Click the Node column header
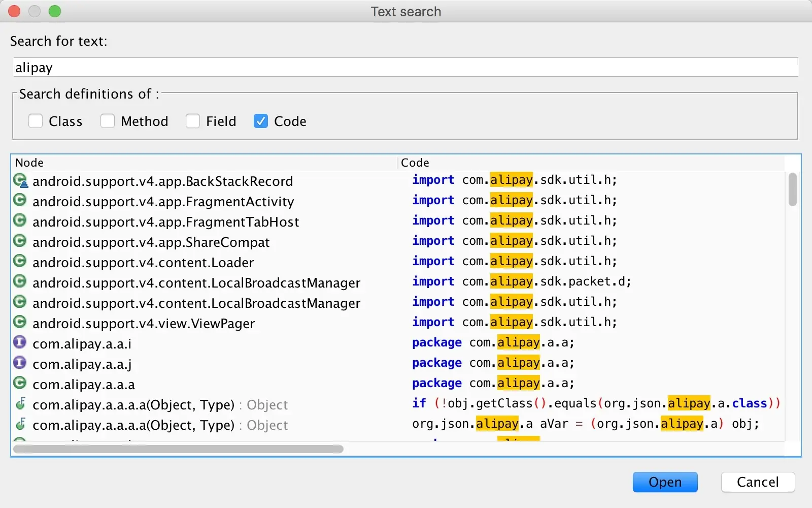 tap(29, 163)
